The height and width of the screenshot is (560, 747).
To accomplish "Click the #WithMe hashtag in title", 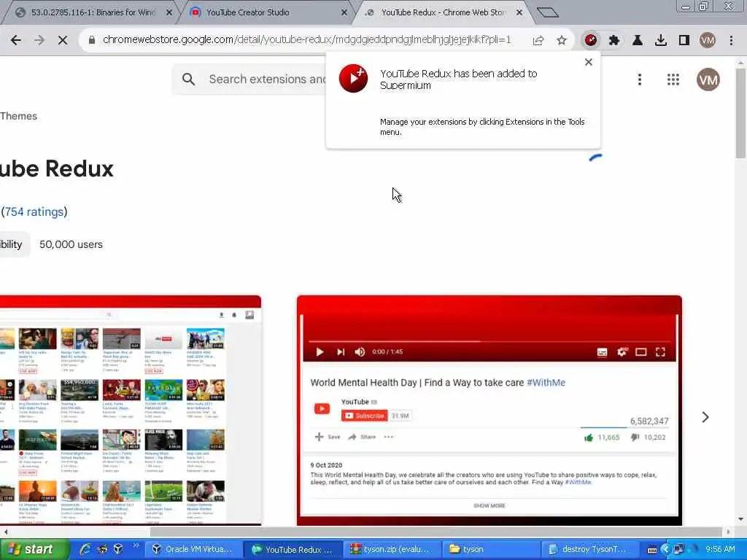I will (546, 383).
